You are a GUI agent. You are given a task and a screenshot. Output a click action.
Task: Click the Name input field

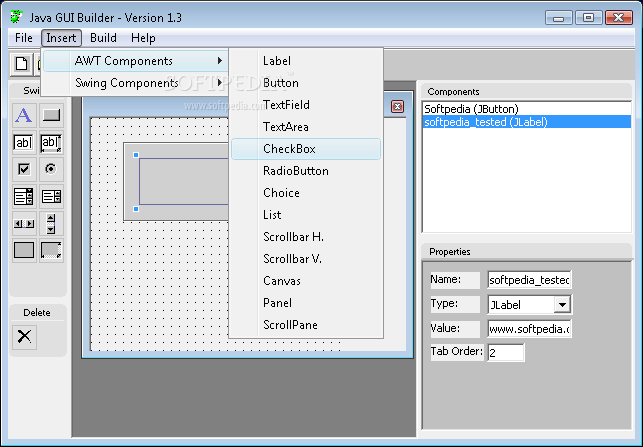529,280
